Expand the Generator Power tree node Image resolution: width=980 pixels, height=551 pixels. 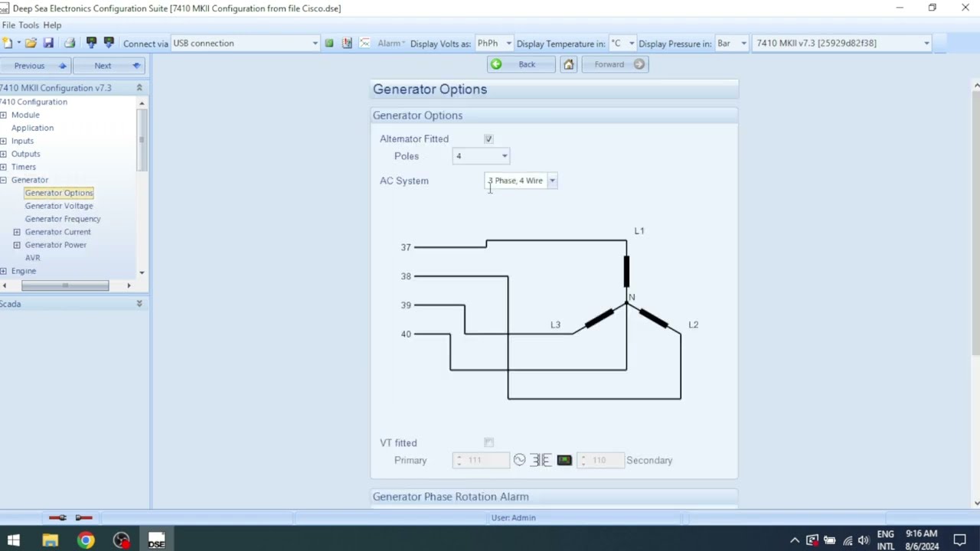click(x=17, y=245)
